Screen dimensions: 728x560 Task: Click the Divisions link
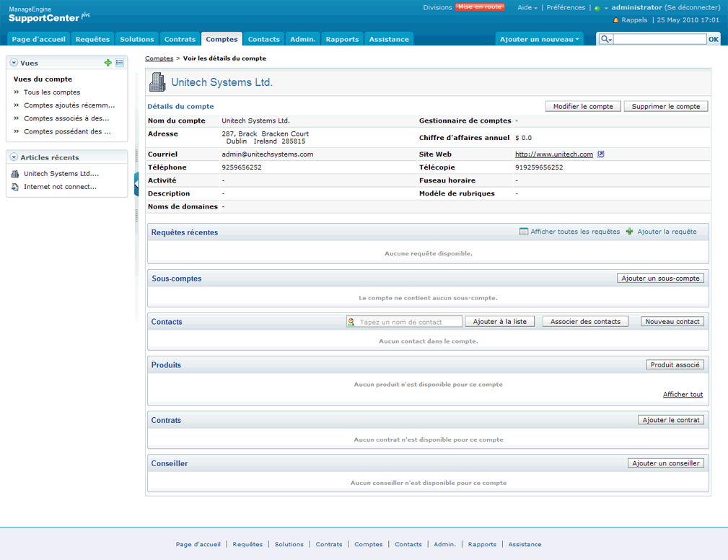tap(437, 7)
